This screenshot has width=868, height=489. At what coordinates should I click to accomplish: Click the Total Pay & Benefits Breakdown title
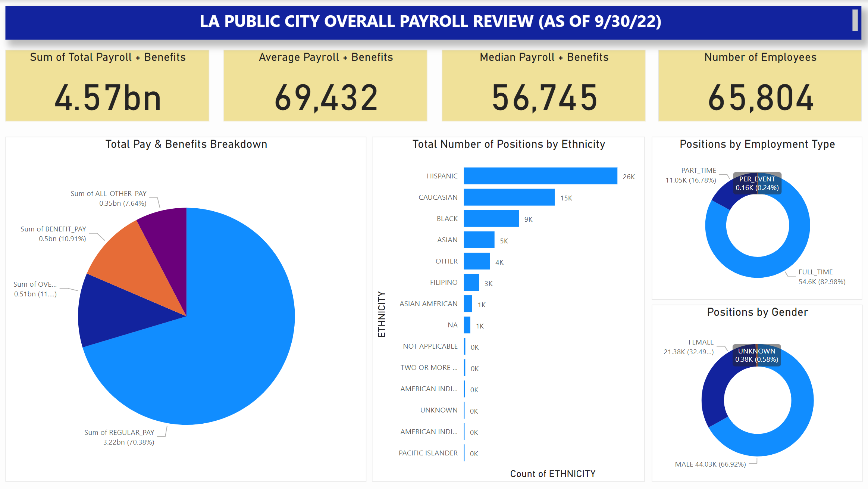(x=186, y=144)
